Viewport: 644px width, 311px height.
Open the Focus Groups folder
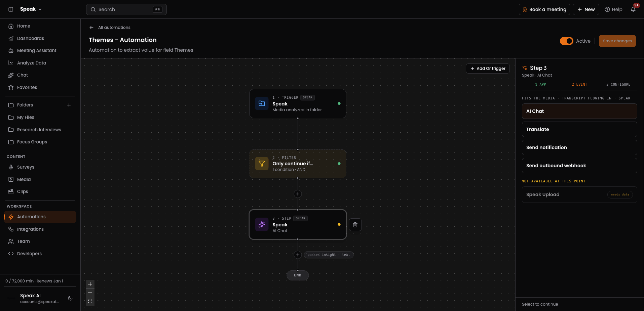point(40,142)
